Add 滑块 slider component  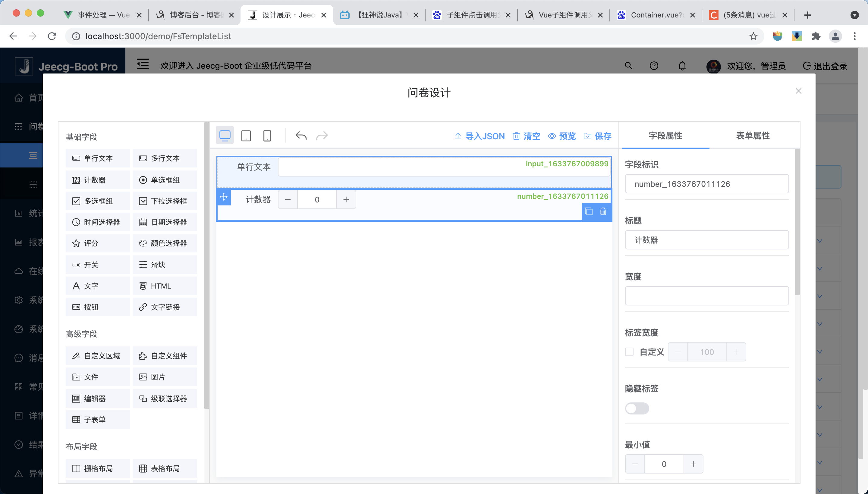(x=165, y=265)
